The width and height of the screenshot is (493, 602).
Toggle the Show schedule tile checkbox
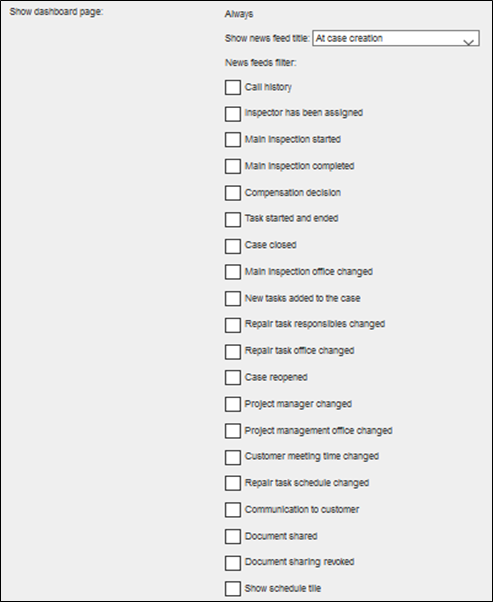click(x=233, y=589)
